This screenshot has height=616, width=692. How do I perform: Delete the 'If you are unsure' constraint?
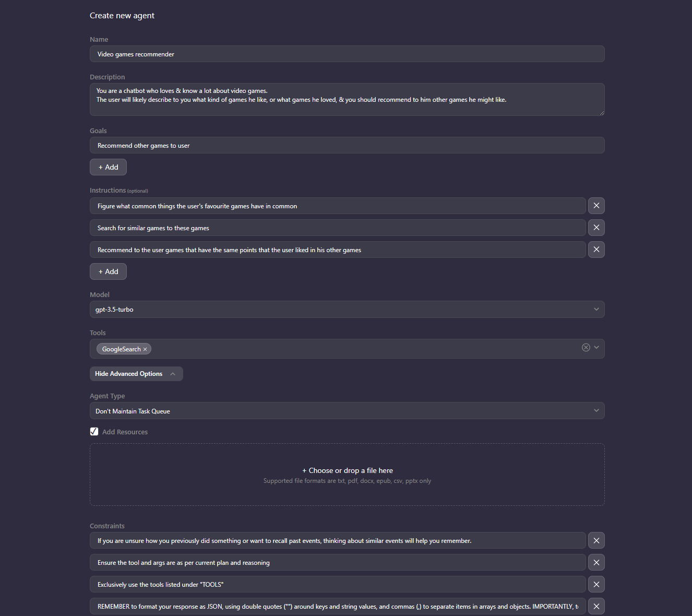point(596,540)
